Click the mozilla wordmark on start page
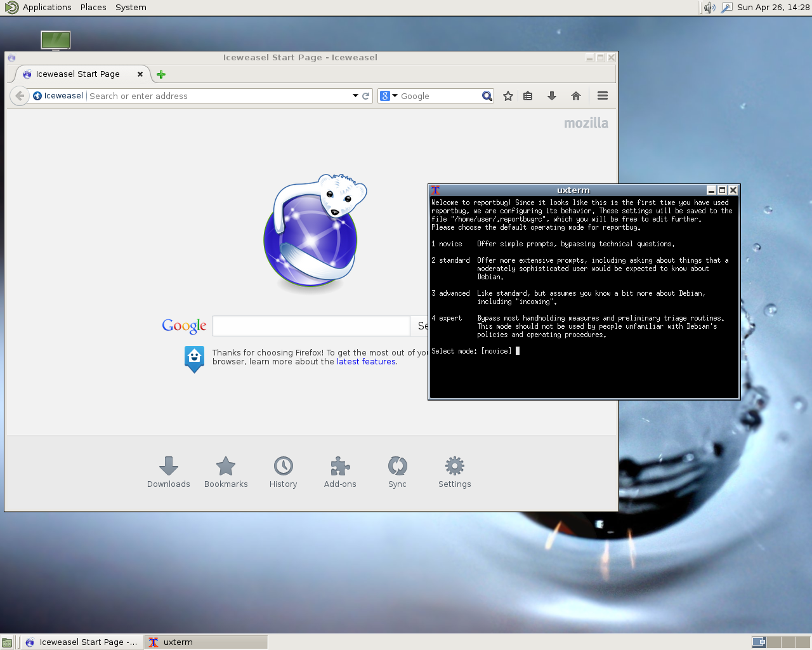This screenshot has width=812, height=650. [586, 123]
